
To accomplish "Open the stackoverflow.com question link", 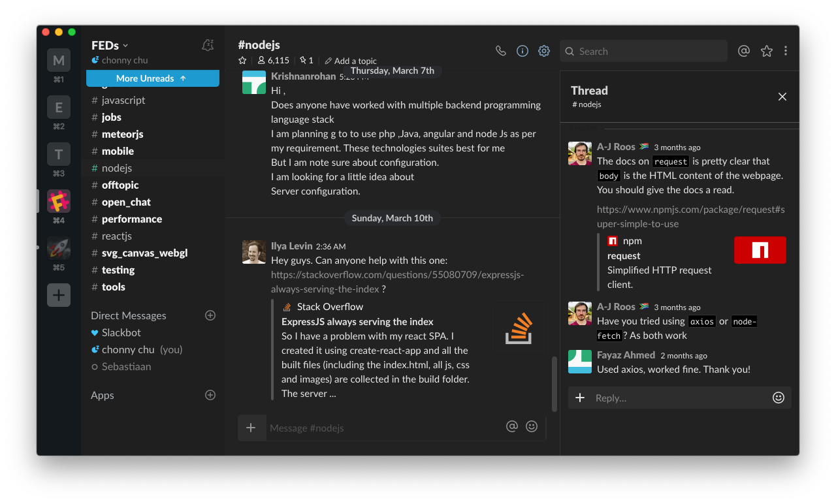I will tap(397, 281).
